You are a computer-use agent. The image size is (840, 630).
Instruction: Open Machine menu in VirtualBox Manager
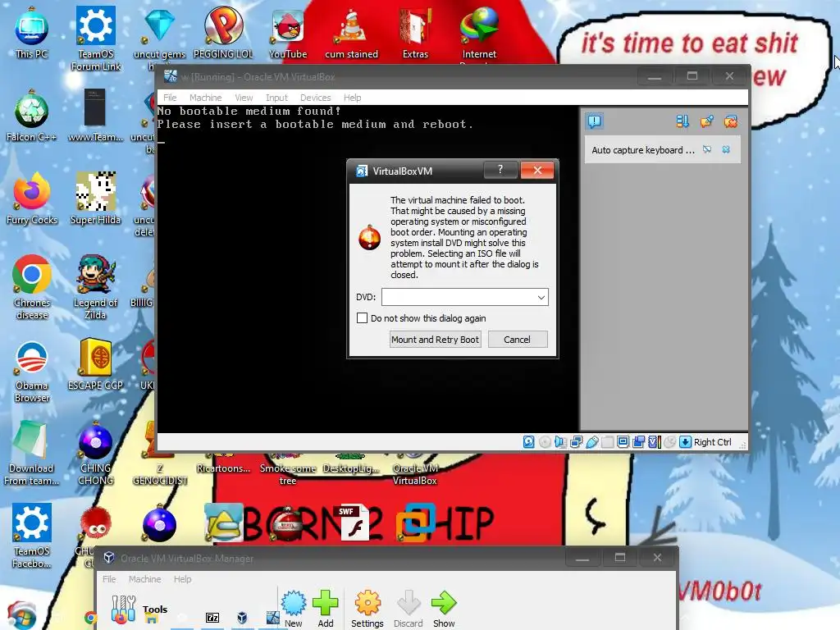point(144,579)
